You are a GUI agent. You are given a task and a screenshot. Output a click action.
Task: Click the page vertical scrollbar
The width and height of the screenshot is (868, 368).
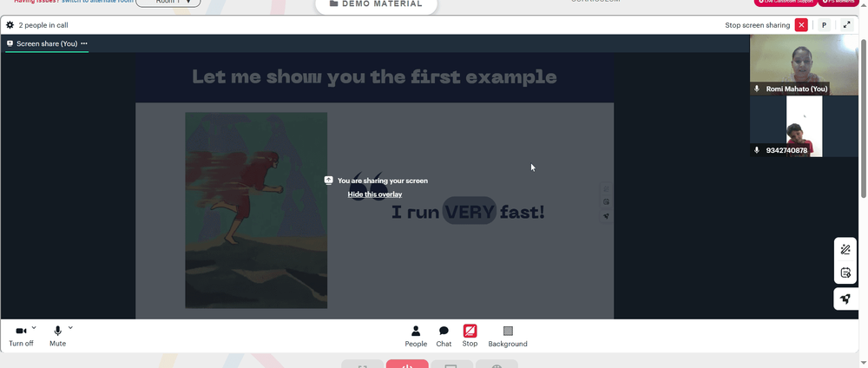(x=865, y=116)
